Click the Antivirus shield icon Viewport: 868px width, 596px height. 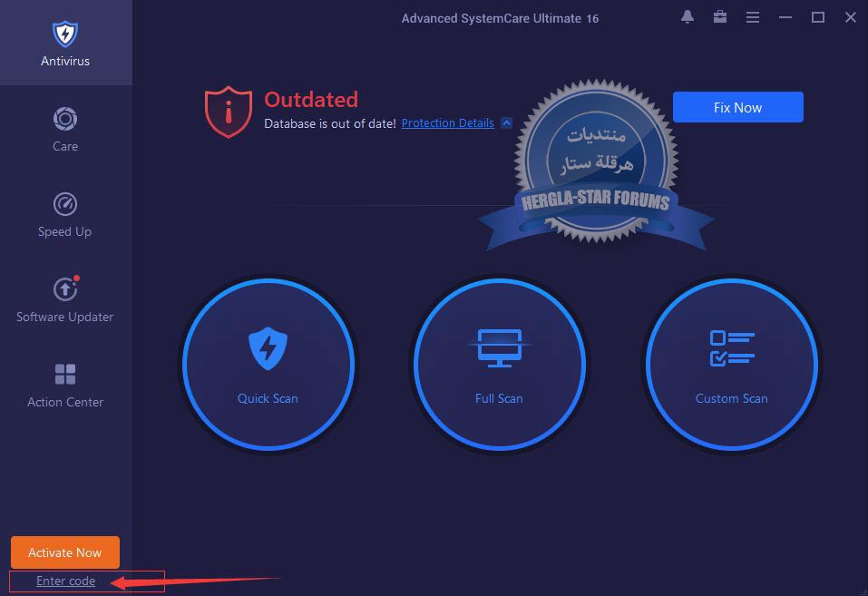click(x=65, y=34)
